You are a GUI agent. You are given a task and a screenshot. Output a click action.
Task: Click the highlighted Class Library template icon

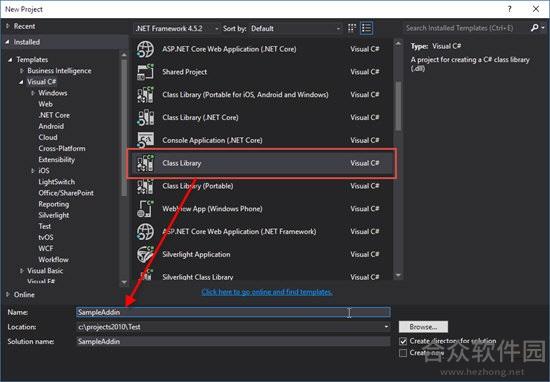[x=145, y=163]
